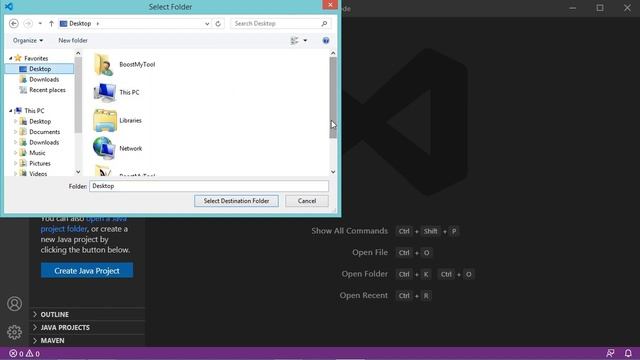Click the file list scroll down arrow
This screenshot has width=640, height=360.
tap(333, 172)
